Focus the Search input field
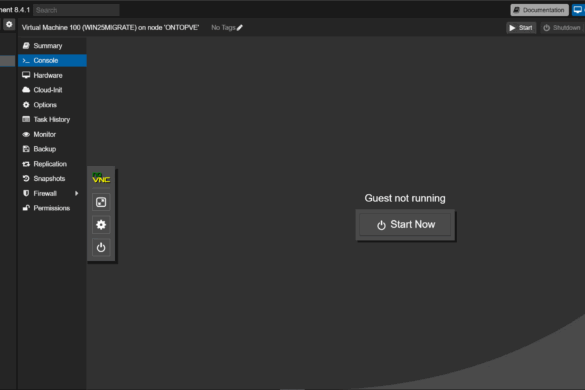585x390 pixels. [76, 10]
